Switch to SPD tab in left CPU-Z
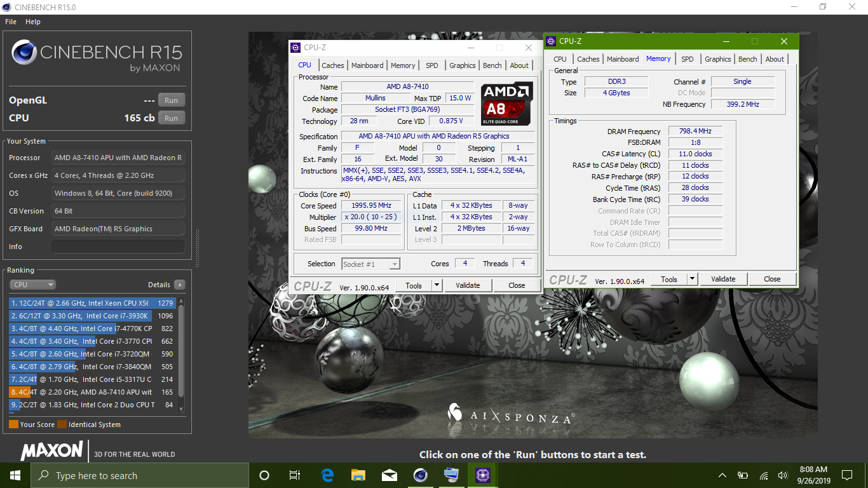Image resolution: width=868 pixels, height=488 pixels. point(432,65)
